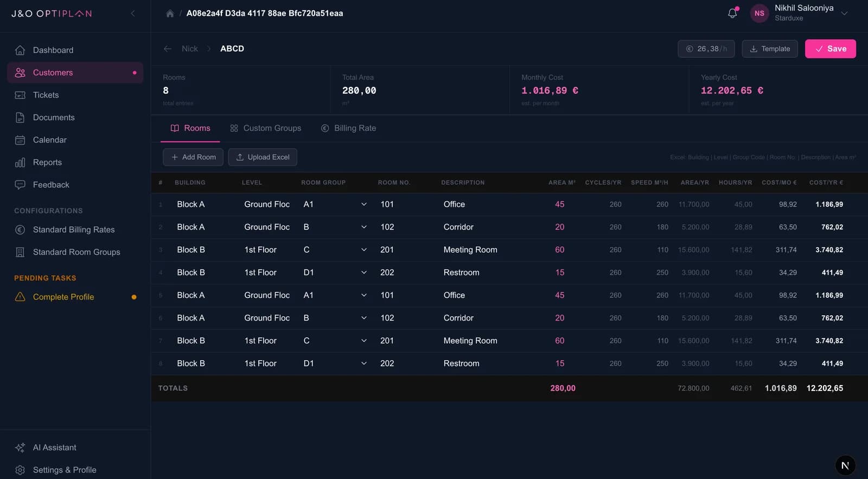Click the ABCD breadcrumb title
This screenshot has height=479, width=868.
[x=232, y=49]
